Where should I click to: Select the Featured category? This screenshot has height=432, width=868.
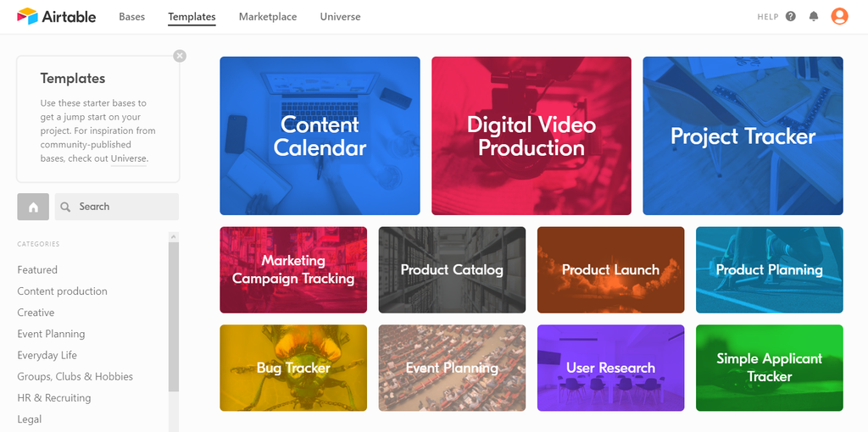click(x=37, y=270)
